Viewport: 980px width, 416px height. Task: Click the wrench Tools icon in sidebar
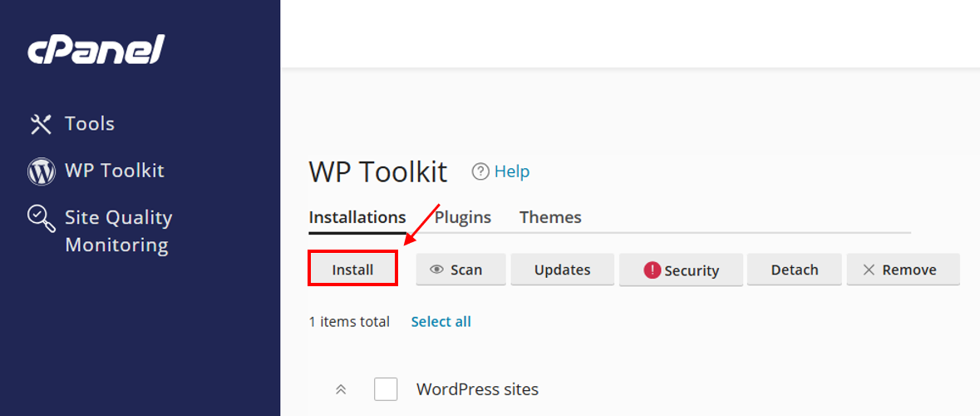pyautogui.click(x=41, y=124)
